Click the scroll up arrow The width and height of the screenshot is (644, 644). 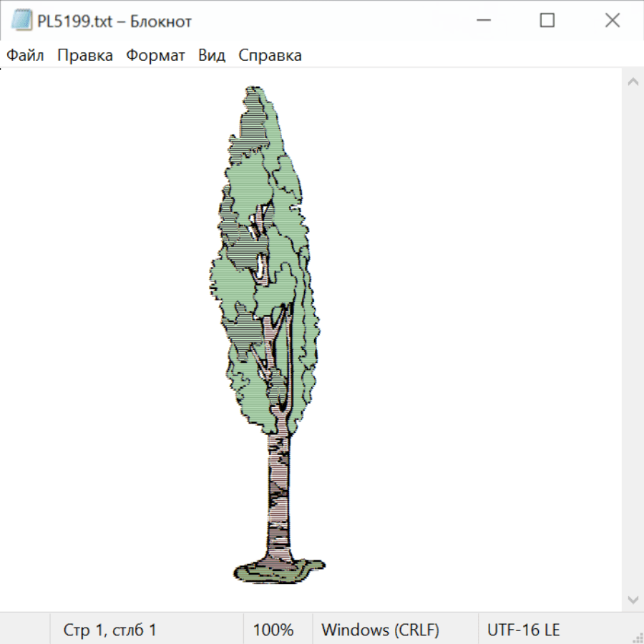pyautogui.click(x=633, y=82)
